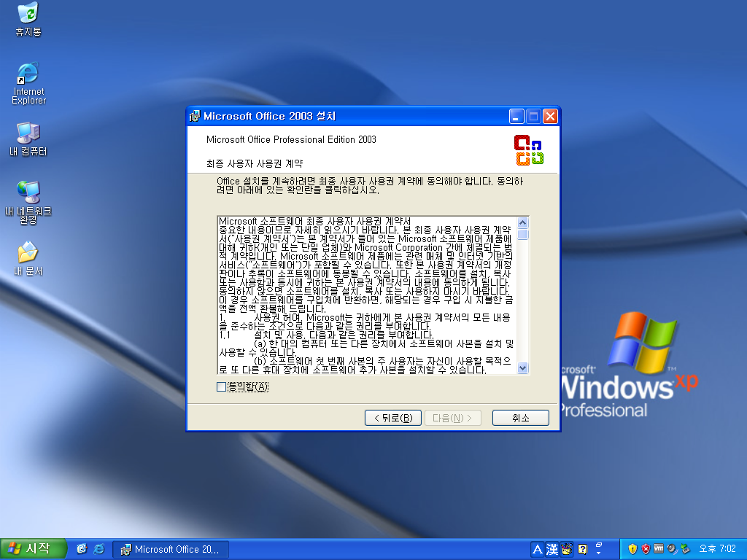This screenshot has height=560, width=747.
Task: Click the < 뒤로(B) back button
Action: click(393, 418)
